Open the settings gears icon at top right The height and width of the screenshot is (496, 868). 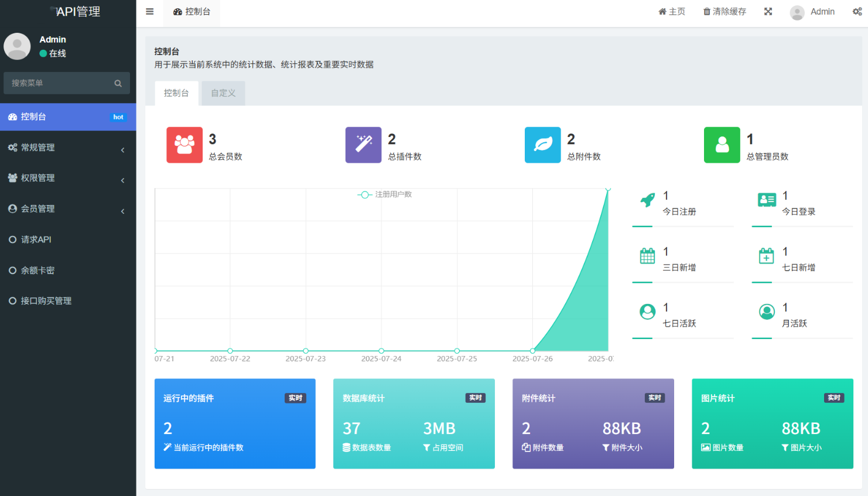857,12
